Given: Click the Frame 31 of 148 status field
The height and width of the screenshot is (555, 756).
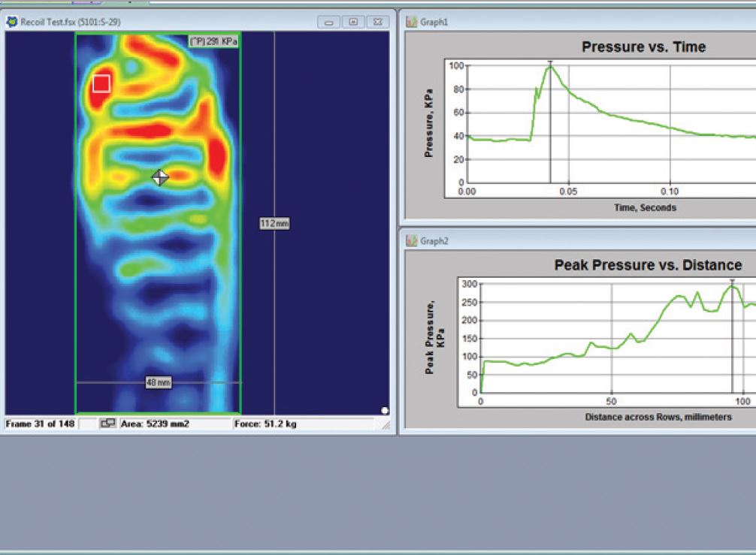Looking at the screenshot, I should [40, 424].
